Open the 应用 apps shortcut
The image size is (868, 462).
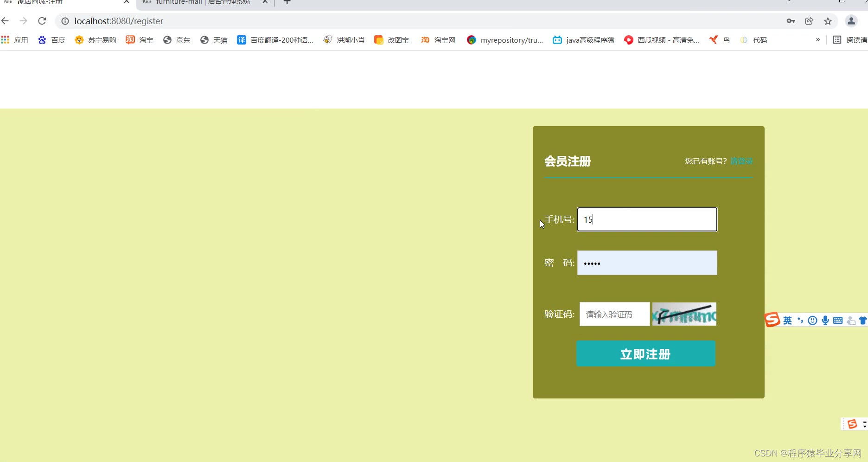click(x=14, y=40)
